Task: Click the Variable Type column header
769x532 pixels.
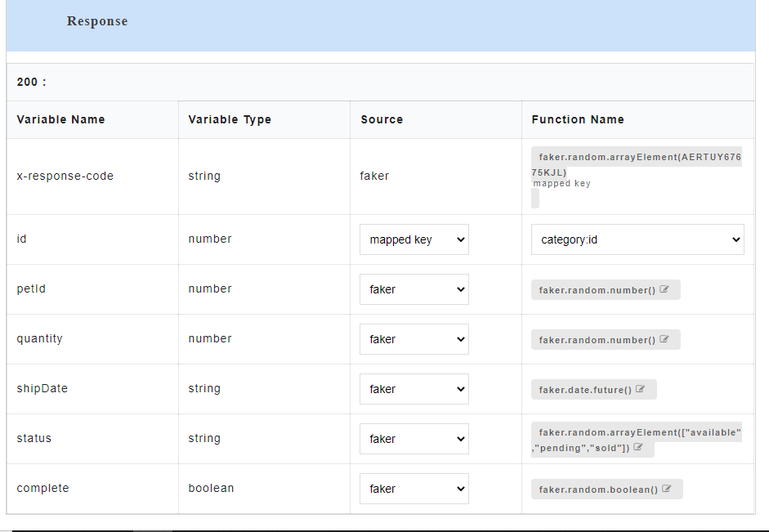Action: click(x=230, y=119)
